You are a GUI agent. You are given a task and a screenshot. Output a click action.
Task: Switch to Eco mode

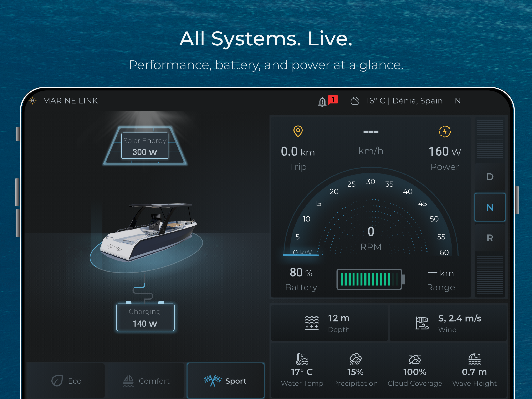tap(66, 381)
